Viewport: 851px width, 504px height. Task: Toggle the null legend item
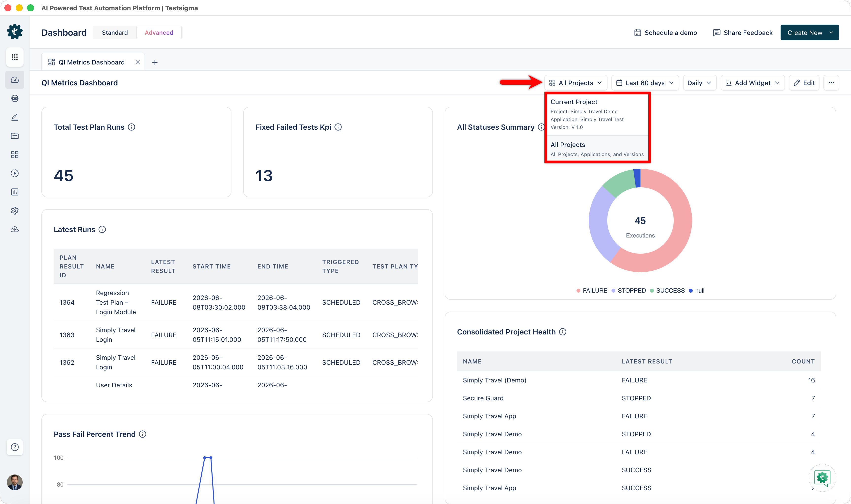(x=696, y=290)
